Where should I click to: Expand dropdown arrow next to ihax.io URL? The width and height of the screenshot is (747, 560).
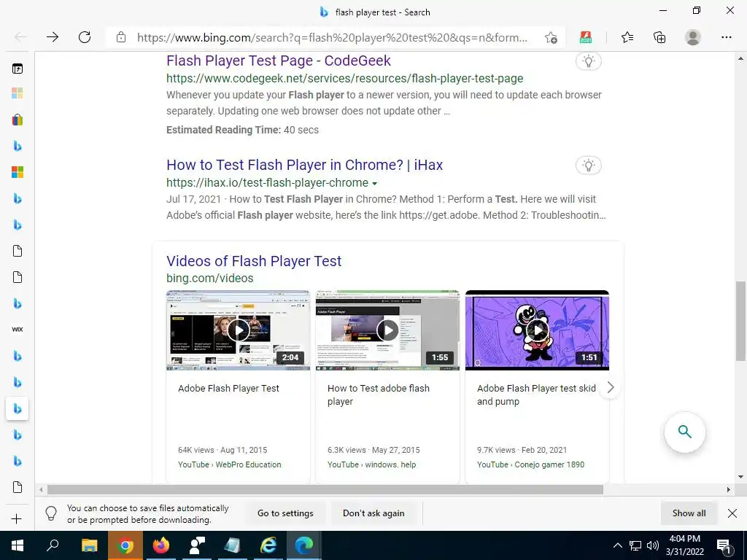pyautogui.click(x=374, y=183)
